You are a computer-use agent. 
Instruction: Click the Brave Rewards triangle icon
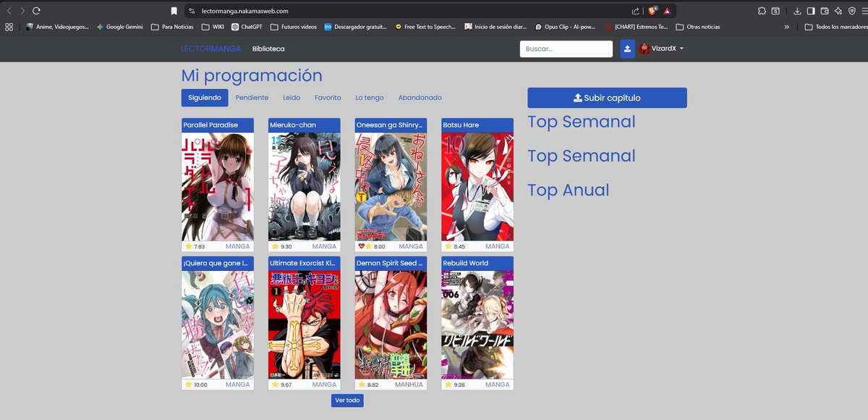667,11
